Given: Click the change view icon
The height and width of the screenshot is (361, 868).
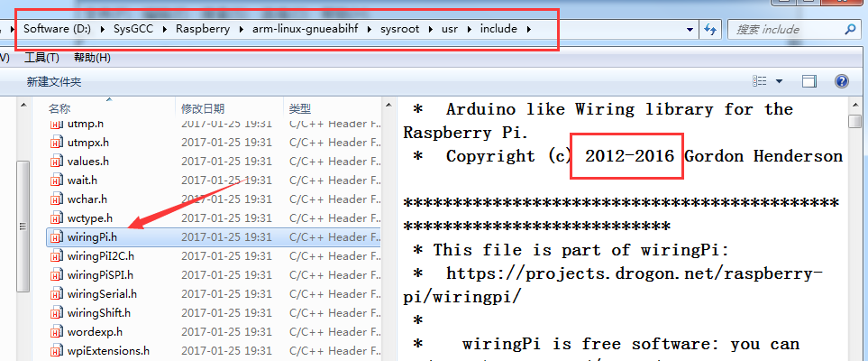Looking at the screenshot, I should pyautogui.click(x=760, y=81).
